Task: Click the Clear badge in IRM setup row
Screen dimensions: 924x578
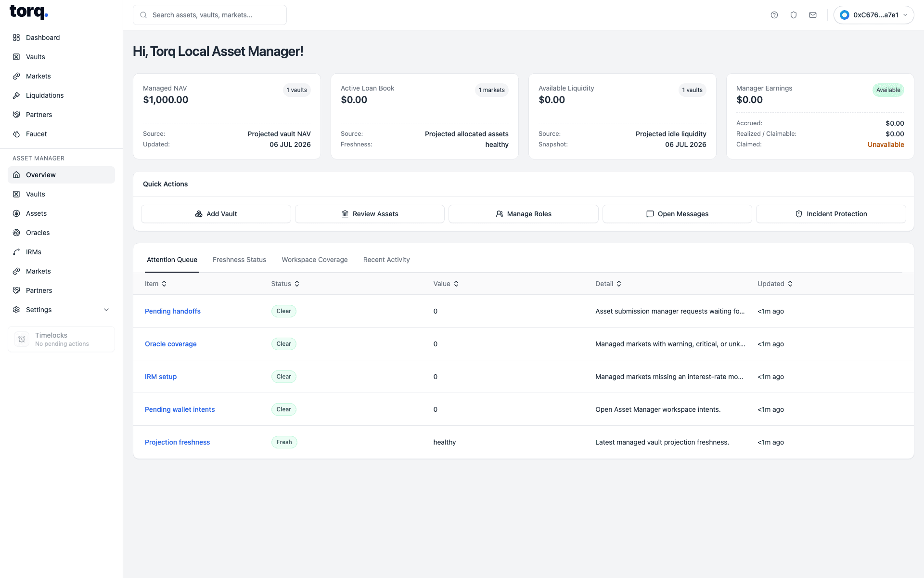Action: point(284,377)
